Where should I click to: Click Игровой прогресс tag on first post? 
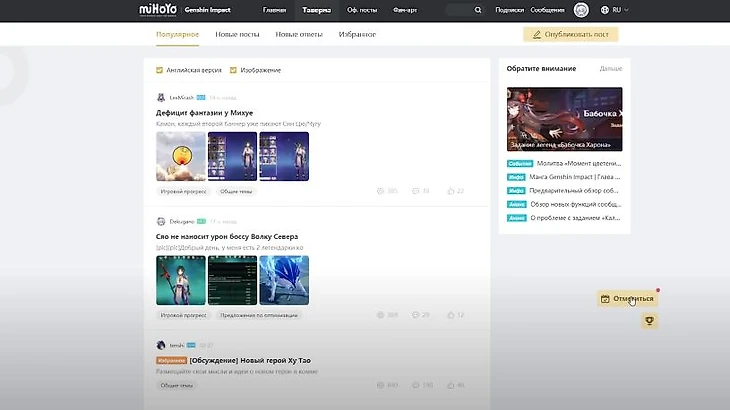(183, 191)
